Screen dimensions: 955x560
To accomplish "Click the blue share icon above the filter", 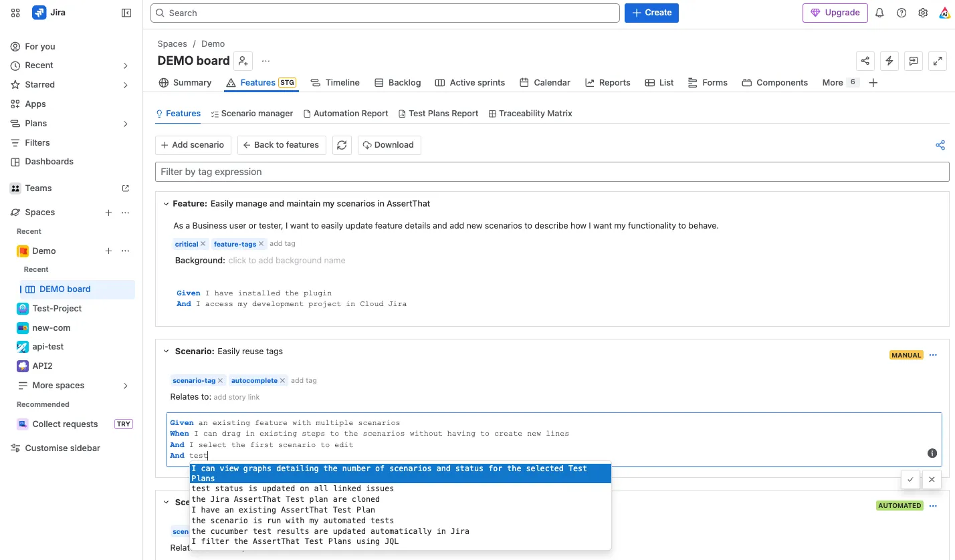I will [940, 145].
